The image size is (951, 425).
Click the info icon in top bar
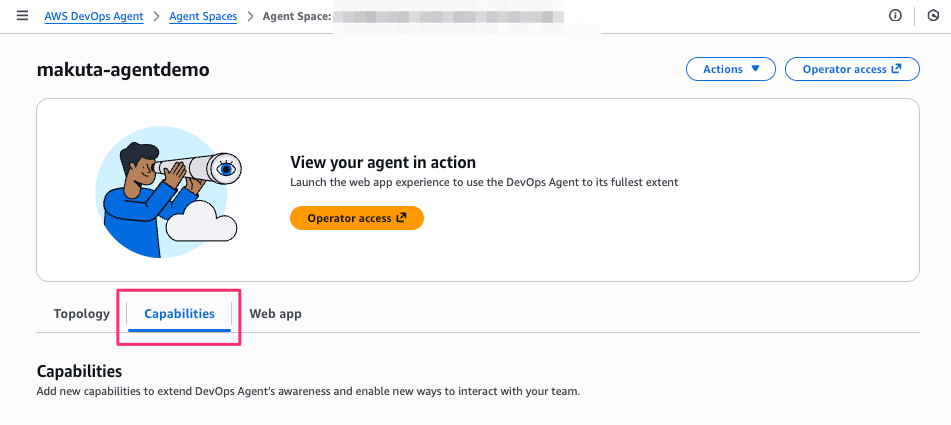[895, 16]
